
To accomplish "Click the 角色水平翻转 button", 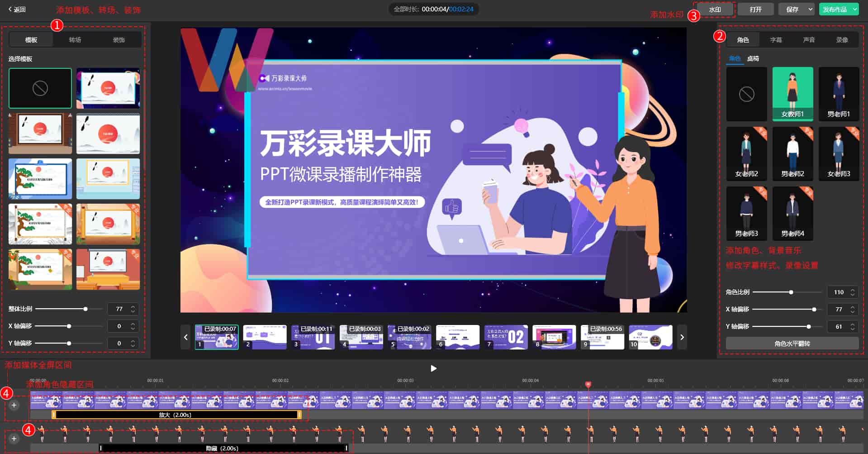I will tap(792, 344).
